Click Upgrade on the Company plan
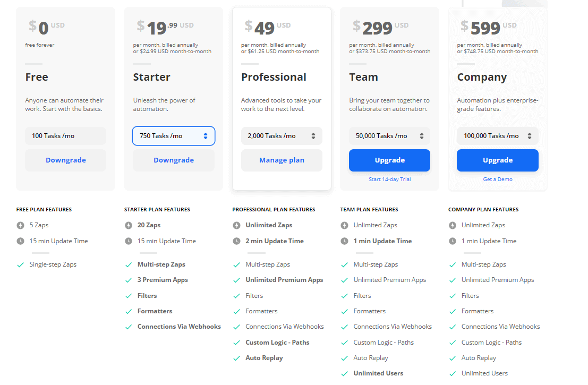The image size is (588, 385). point(498,160)
